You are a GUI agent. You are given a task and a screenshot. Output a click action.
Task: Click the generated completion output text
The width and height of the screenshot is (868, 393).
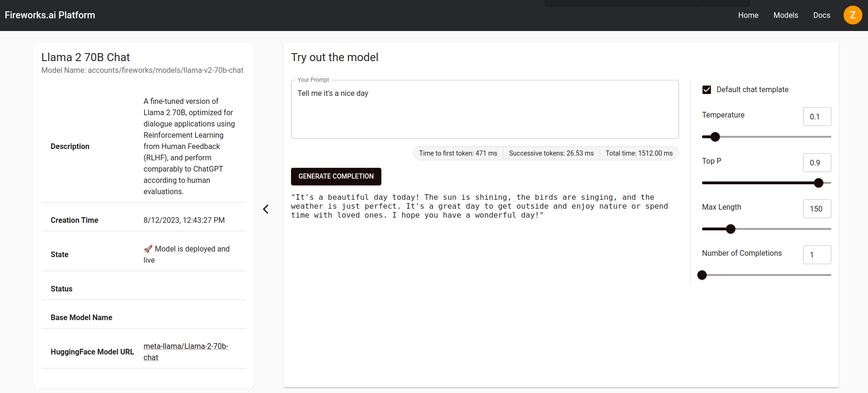479,206
